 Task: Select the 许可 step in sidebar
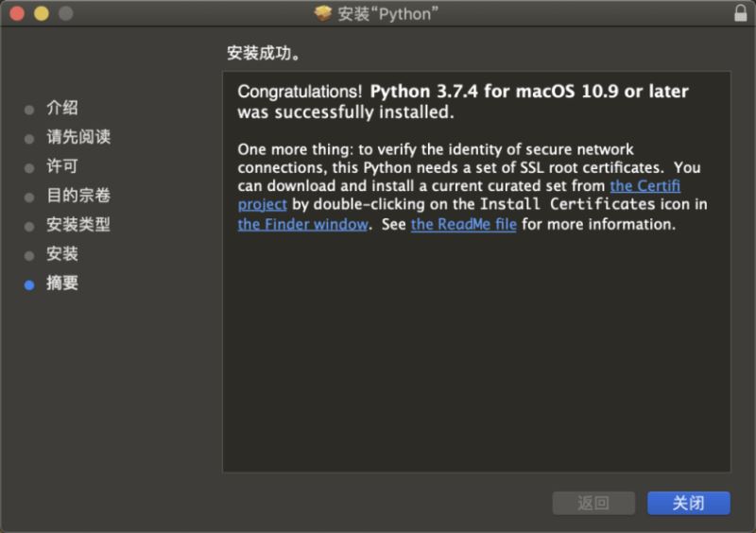(x=62, y=166)
